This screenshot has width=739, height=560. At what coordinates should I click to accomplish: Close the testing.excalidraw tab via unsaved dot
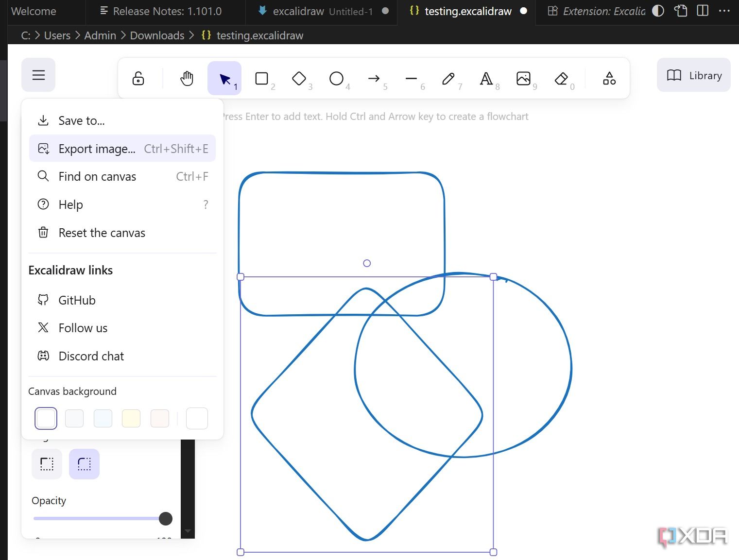click(524, 11)
